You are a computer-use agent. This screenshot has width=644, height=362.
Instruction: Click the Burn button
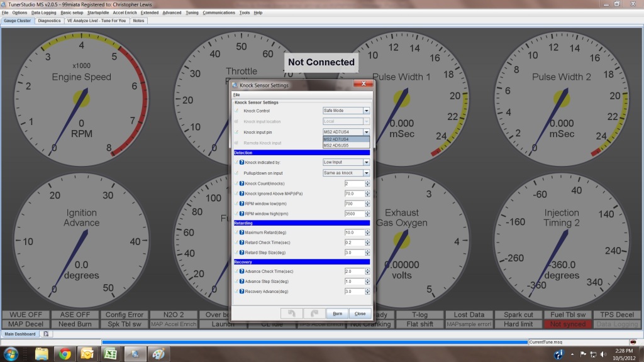[338, 313]
